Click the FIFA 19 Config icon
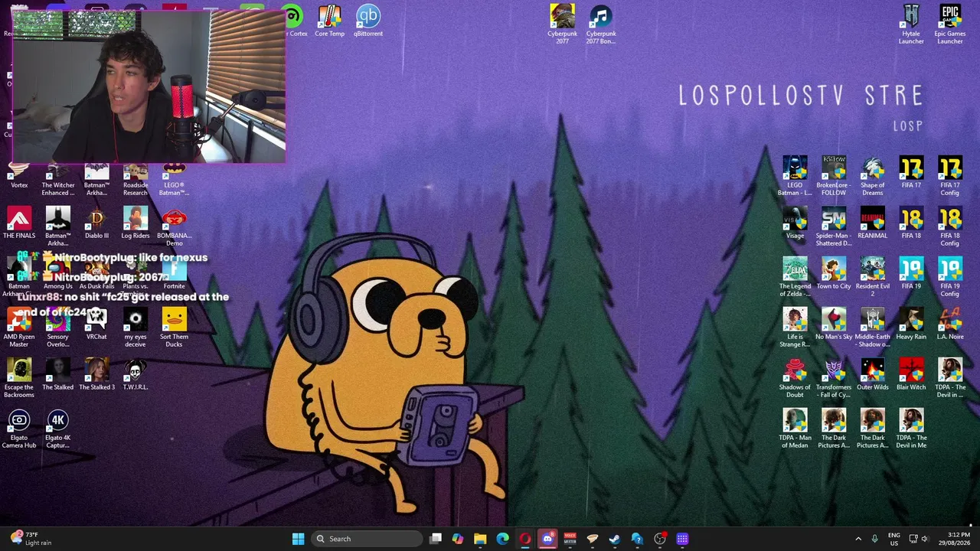The height and width of the screenshot is (551, 980). [x=950, y=277]
